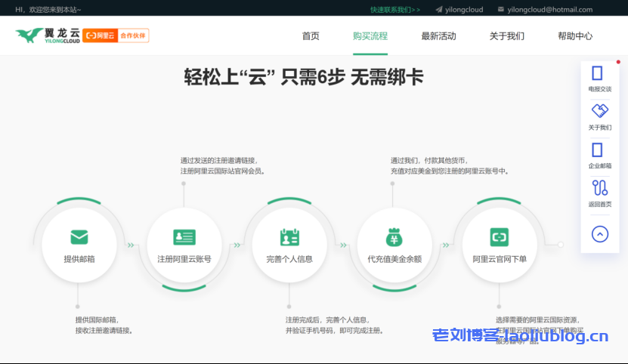Click the 代充值美金余额 step label

coord(394,259)
